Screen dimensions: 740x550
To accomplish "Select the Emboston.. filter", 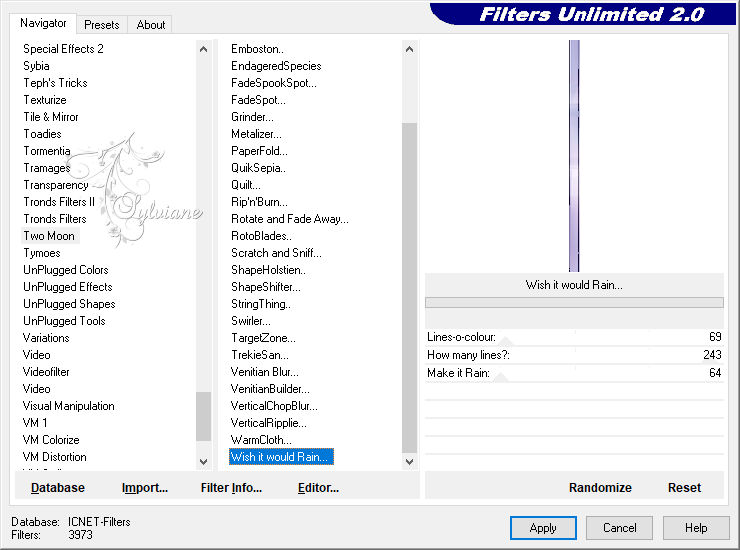I will click(257, 49).
